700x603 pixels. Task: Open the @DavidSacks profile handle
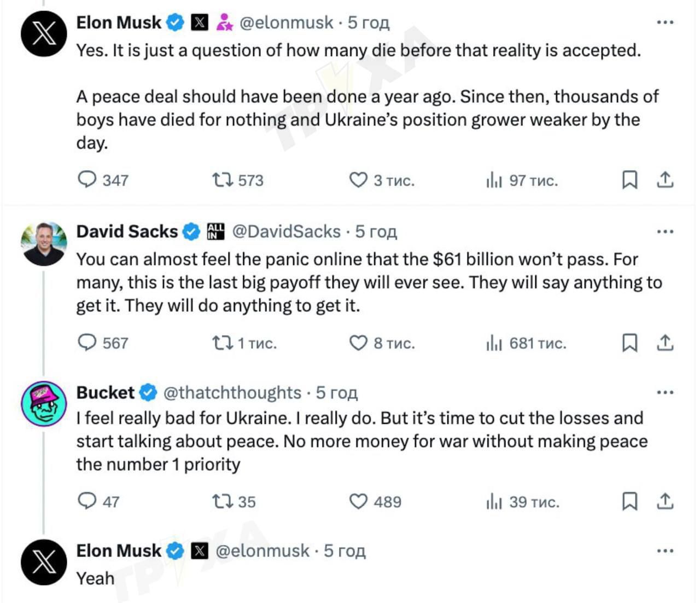coord(286,231)
